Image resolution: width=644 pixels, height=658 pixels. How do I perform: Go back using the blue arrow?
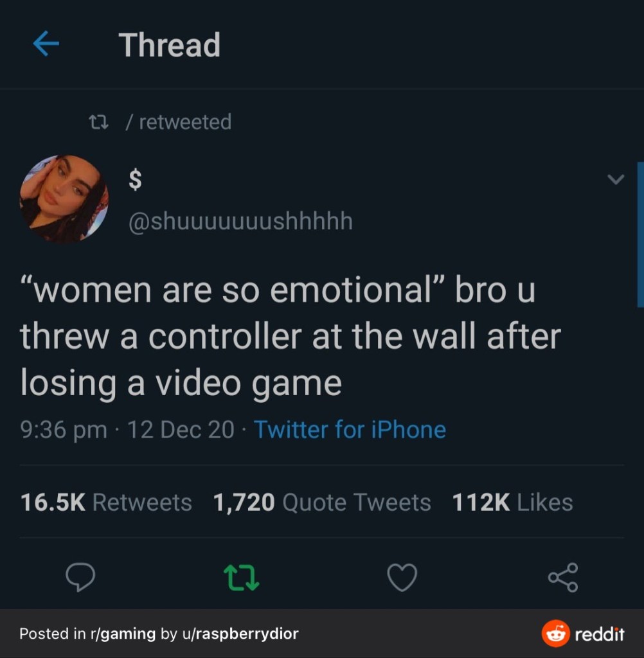pos(46,44)
